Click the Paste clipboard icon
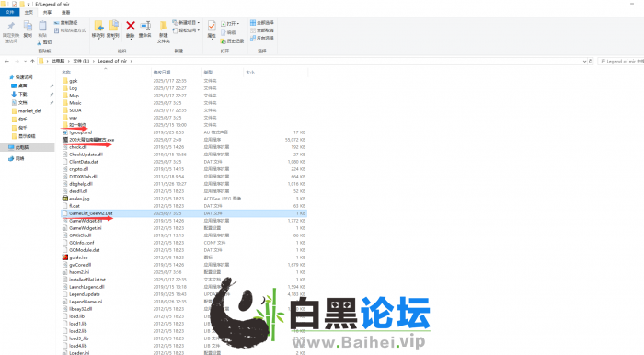This screenshot has width=644, height=355. pos(42,27)
